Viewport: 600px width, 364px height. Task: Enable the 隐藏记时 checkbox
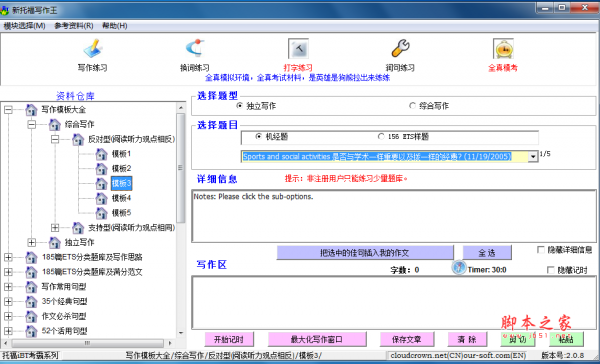(x=551, y=270)
